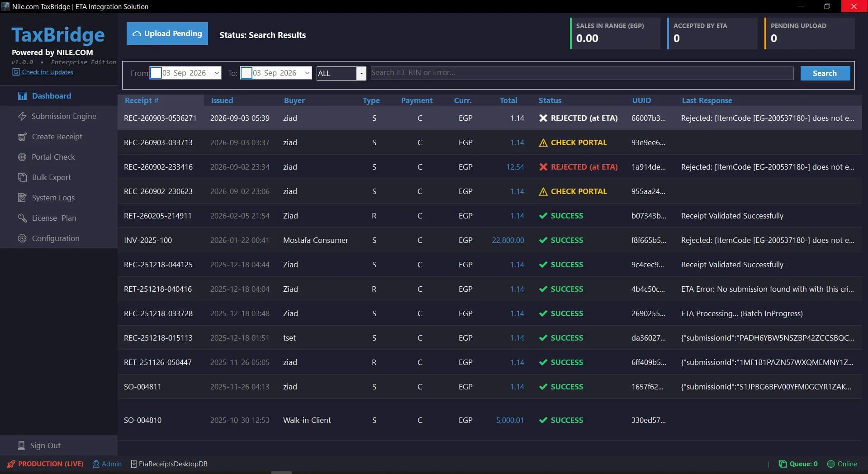
Task: Click the Check for Updates icon
Action: point(16,72)
